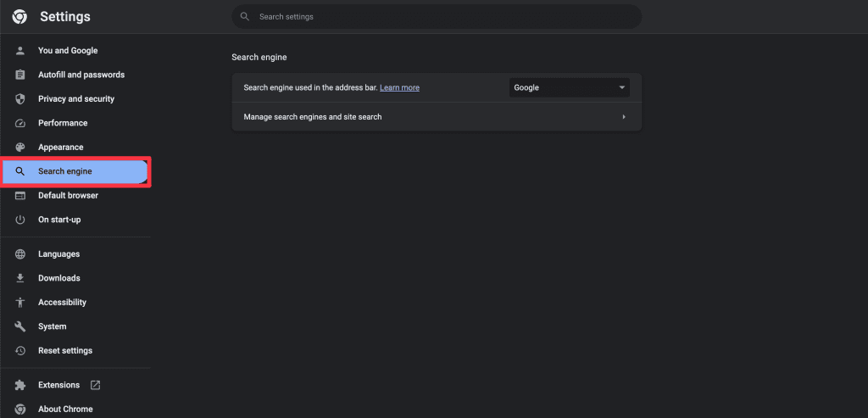Screen dimensions: 868x418
Task: Click the globe icon for Languages
Action: (20, 254)
